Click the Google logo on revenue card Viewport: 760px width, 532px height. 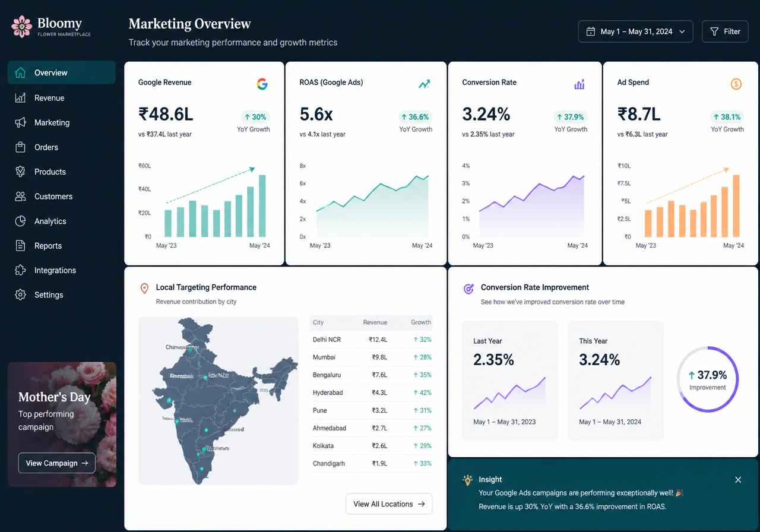[262, 84]
